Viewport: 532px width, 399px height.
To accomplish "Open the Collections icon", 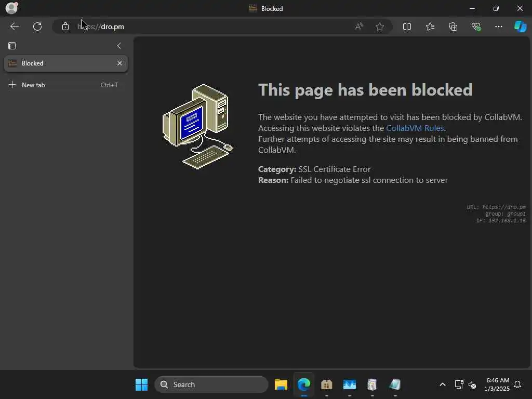I will point(453,26).
